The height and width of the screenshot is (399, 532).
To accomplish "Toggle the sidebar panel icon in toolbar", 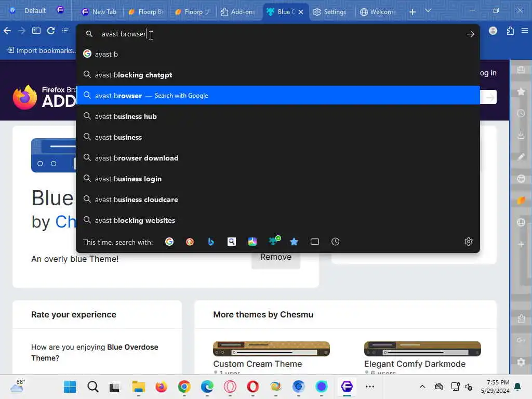I will (36, 31).
